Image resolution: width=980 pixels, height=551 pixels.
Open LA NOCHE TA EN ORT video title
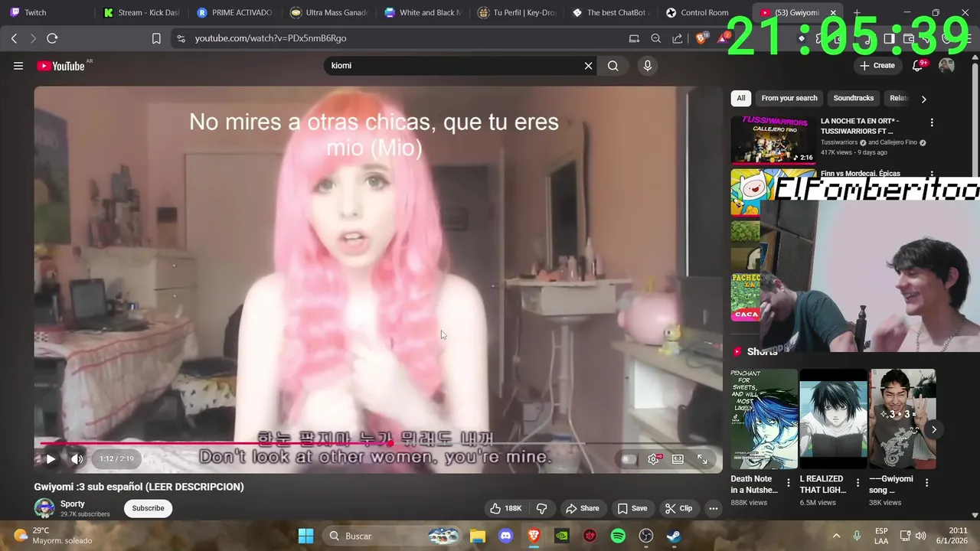859,126
